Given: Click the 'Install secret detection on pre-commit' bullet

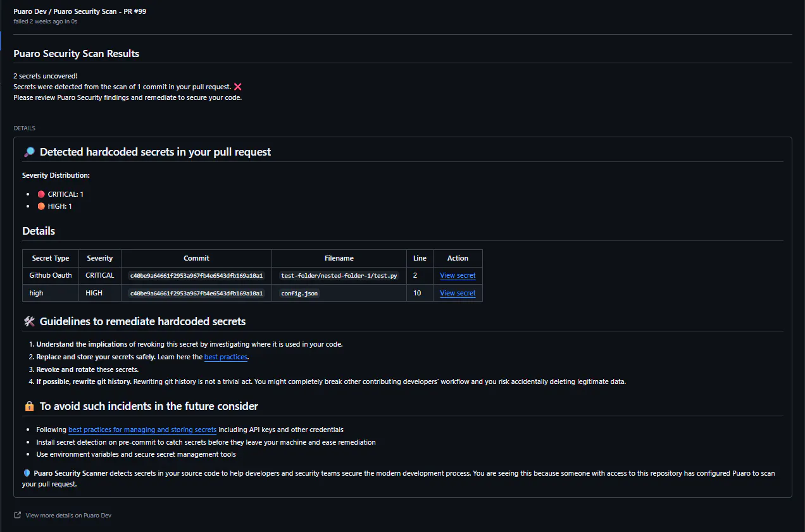Looking at the screenshot, I should [x=206, y=442].
